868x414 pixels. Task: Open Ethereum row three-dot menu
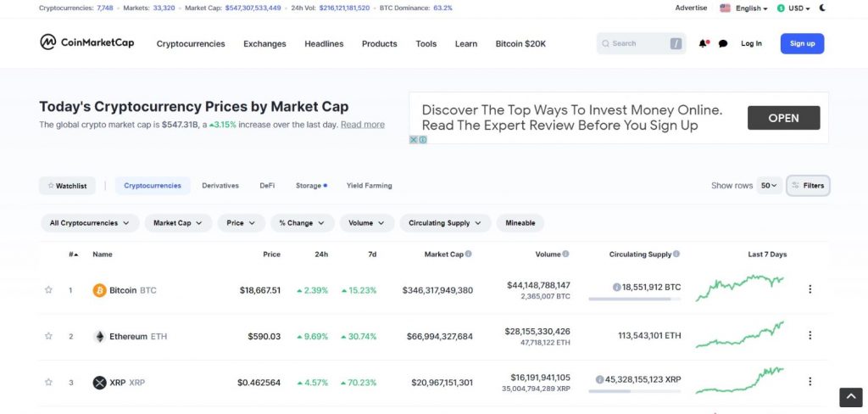coord(810,335)
